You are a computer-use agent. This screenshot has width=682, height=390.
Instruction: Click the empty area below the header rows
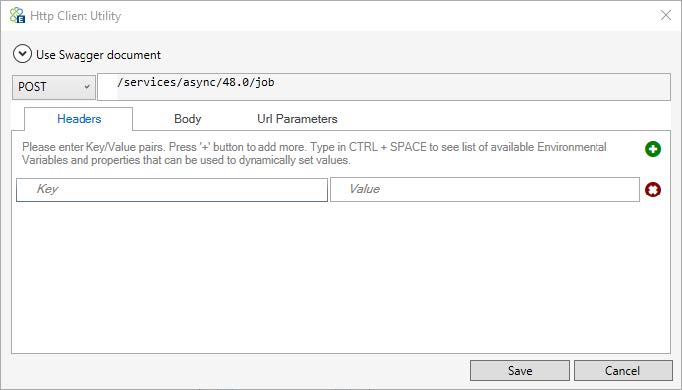(341, 278)
